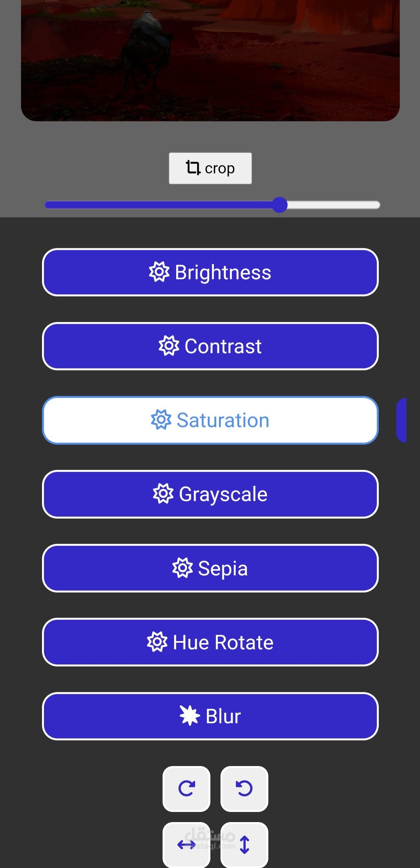
Task: Choose the Contrast adjustment
Action: coord(210,346)
